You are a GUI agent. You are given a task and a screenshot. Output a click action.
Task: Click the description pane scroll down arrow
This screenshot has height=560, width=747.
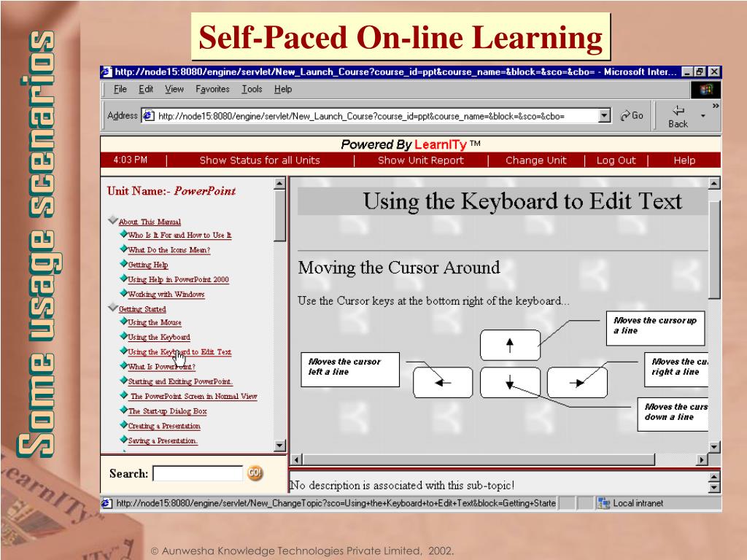713,487
